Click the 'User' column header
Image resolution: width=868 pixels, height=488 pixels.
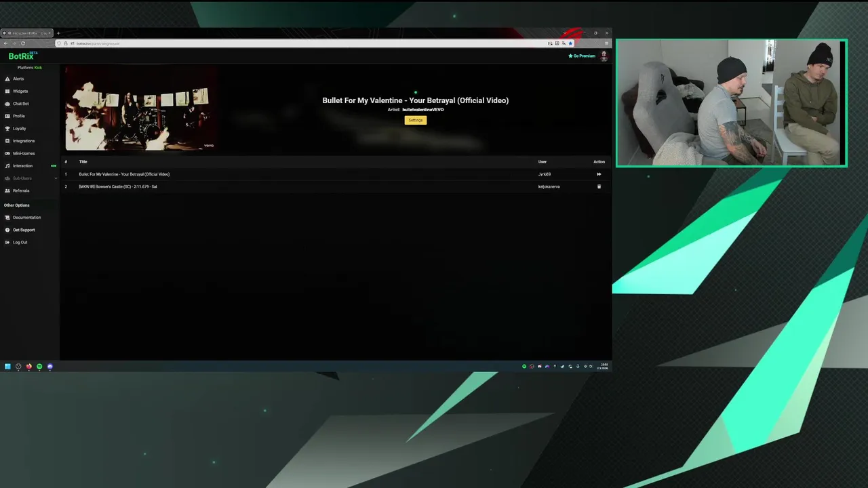pyautogui.click(x=542, y=162)
